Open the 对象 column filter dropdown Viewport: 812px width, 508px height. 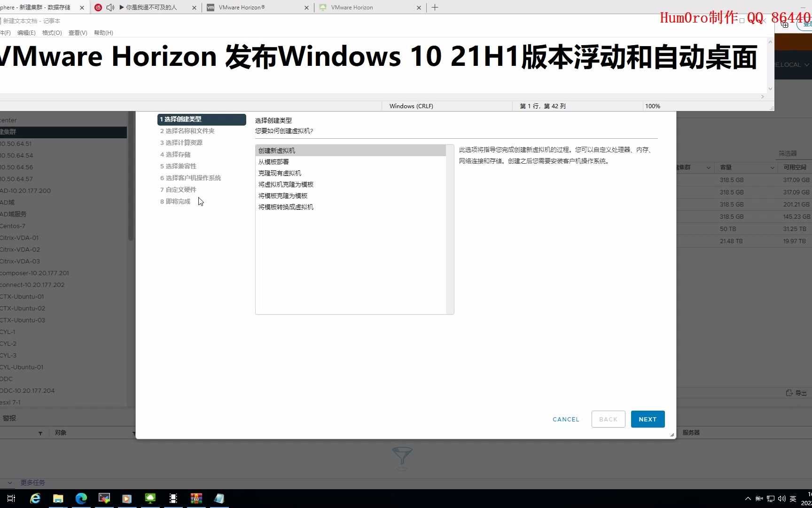[x=134, y=433]
